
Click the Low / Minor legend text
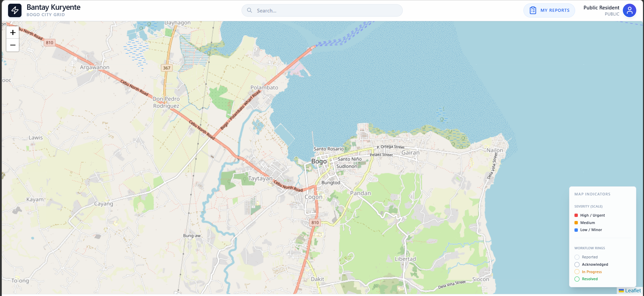pos(591,230)
